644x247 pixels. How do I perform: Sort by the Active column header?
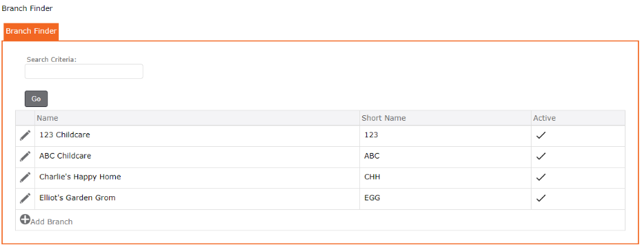point(544,118)
